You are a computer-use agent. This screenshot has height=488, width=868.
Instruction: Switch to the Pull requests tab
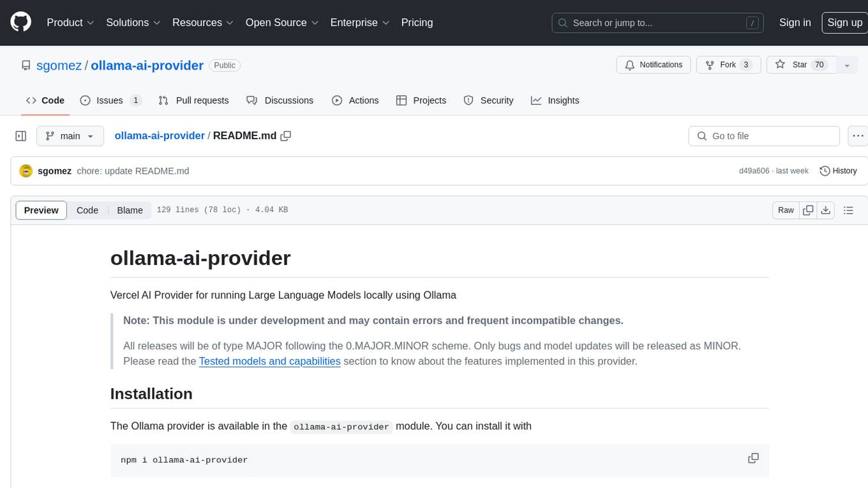point(193,100)
